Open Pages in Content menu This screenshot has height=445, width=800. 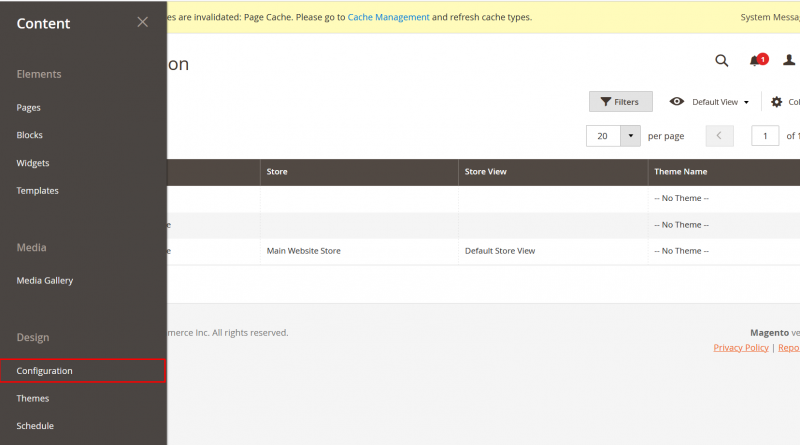point(29,107)
